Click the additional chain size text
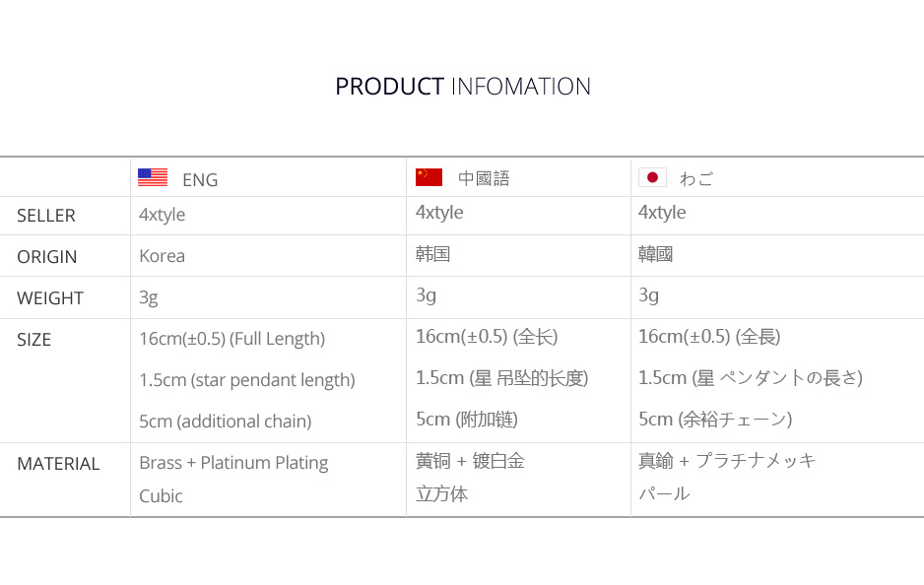Viewport: 924px width, 585px height. tap(225, 422)
